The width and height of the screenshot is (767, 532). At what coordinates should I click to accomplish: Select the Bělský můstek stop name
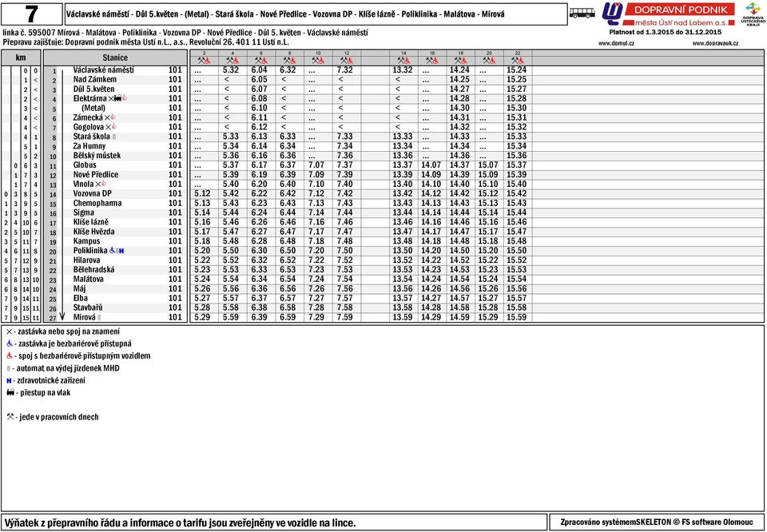coord(97,156)
